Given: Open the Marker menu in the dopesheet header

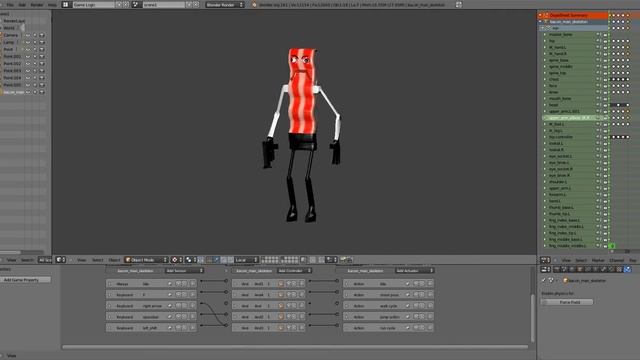Looking at the screenshot, I should coord(598,260).
